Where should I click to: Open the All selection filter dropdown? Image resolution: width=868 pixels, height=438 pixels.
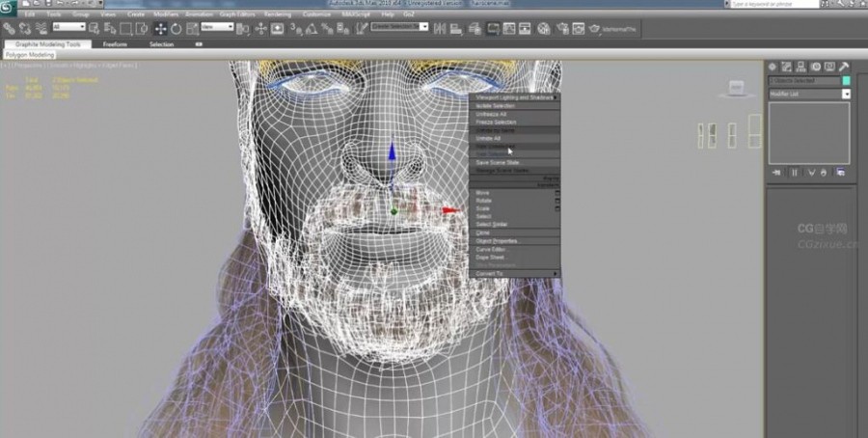tap(69, 27)
